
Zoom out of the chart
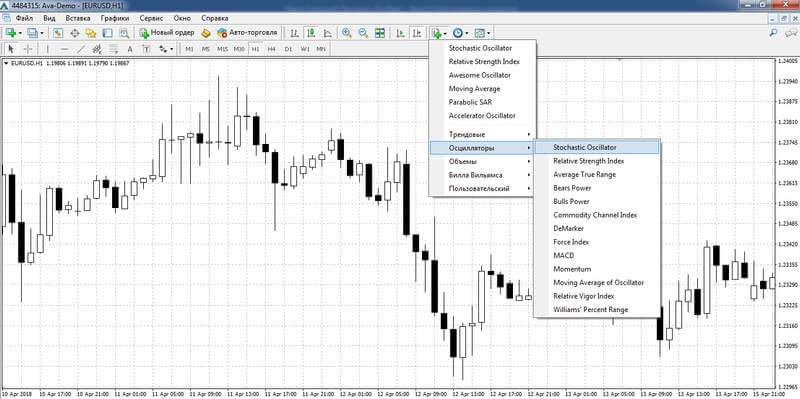tap(363, 33)
